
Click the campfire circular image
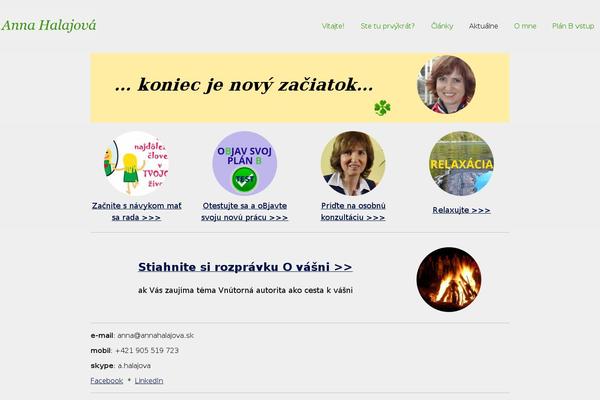tap(448, 279)
